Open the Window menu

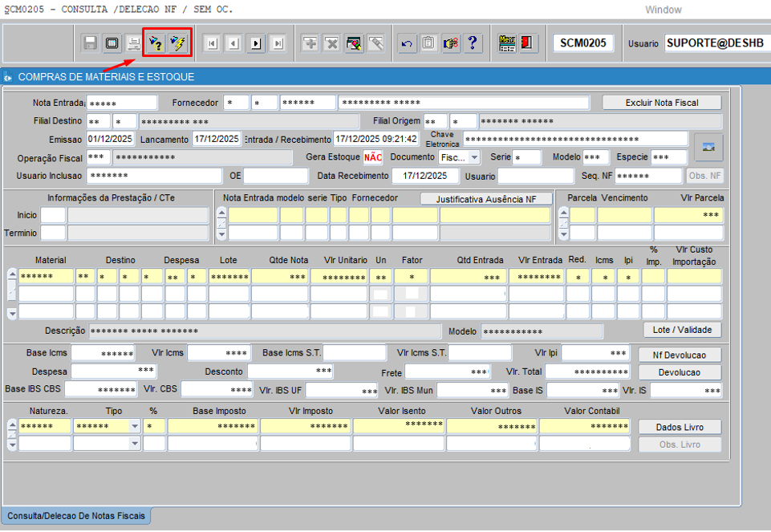(663, 10)
